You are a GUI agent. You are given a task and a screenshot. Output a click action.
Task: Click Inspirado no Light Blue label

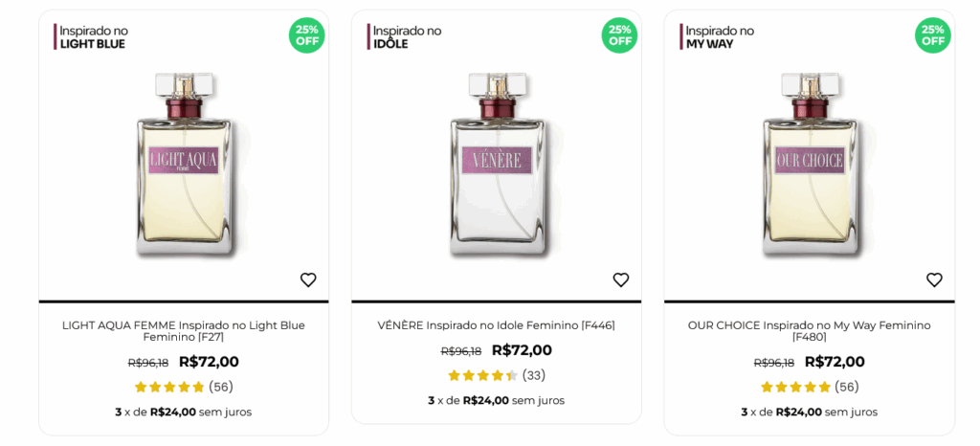point(94,37)
